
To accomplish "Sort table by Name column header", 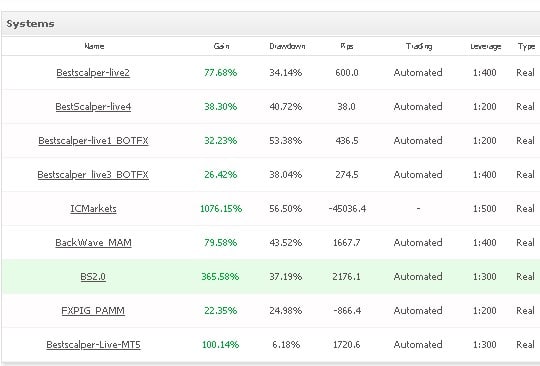I will 94,46.
